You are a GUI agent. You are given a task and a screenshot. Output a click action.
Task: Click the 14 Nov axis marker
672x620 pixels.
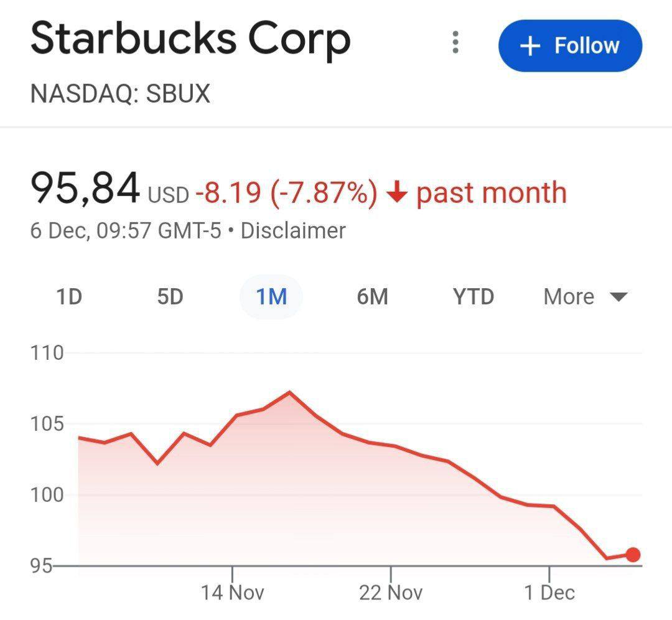tap(232, 593)
